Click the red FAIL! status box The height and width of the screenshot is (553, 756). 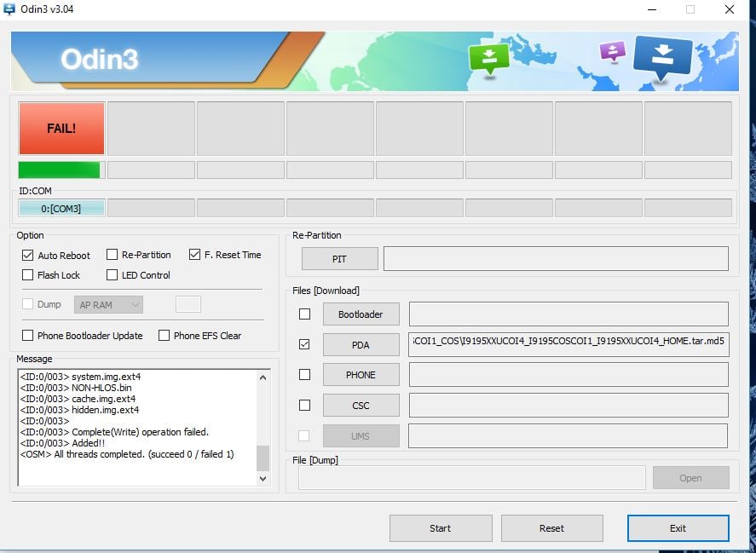(61, 129)
